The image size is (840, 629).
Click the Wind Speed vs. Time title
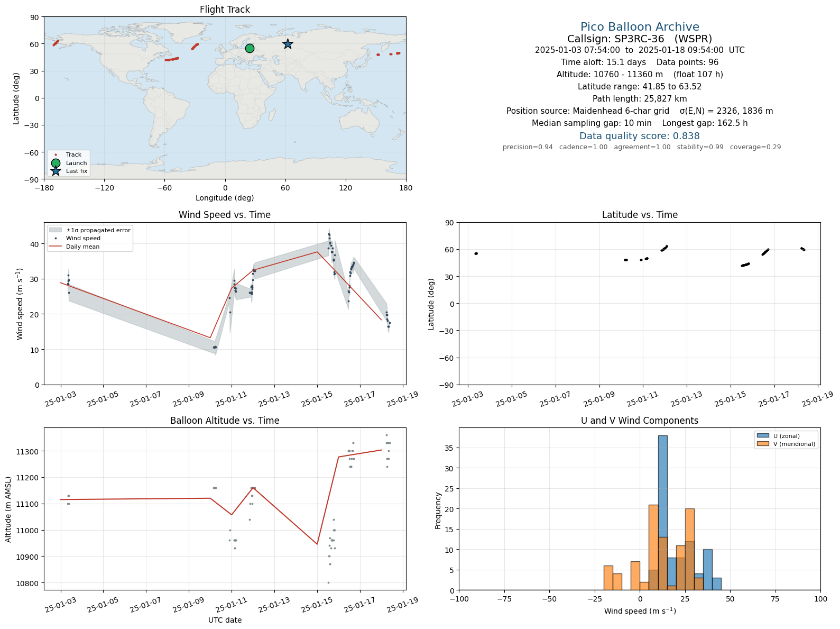click(225, 215)
